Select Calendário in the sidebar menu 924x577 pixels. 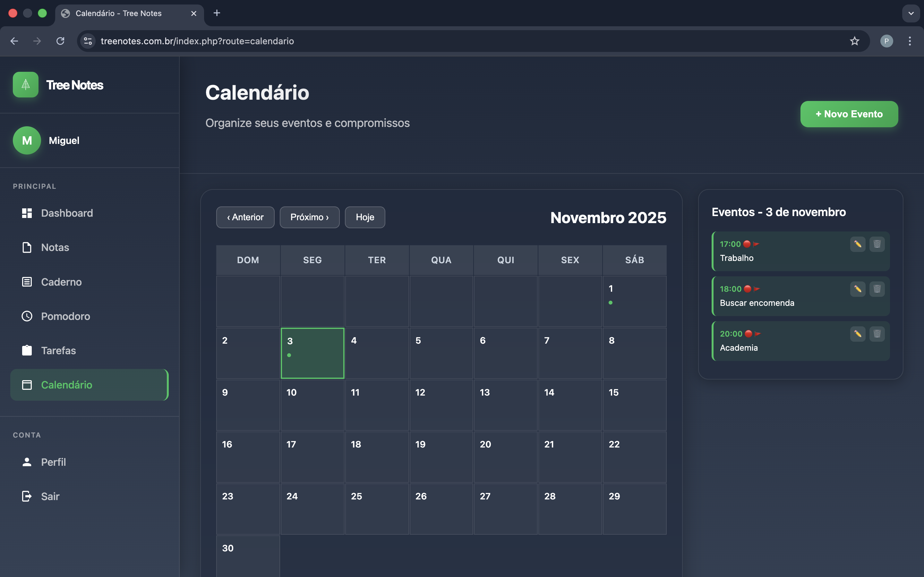point(67,385)
